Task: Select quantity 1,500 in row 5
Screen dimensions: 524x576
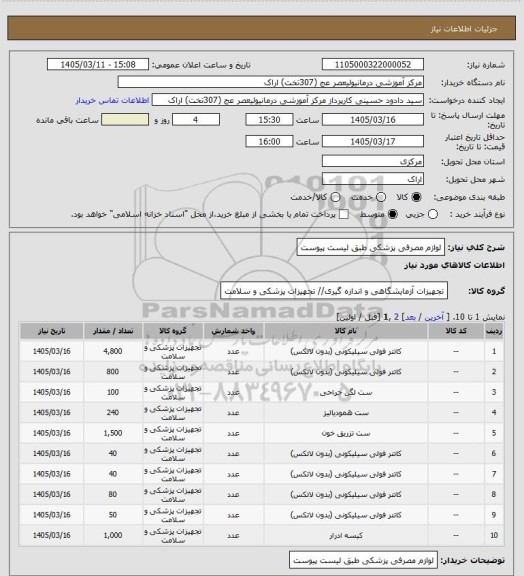Action: pyautogui.click(x=112, y=433)
